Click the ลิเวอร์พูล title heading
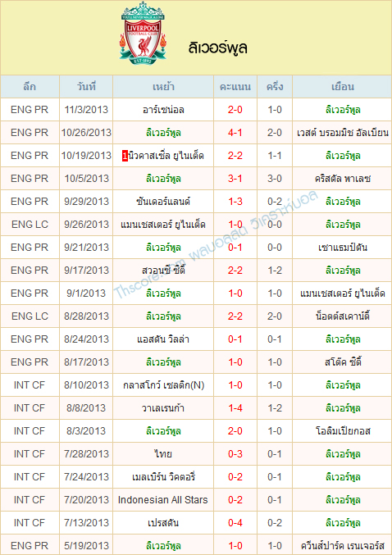 (x=218, y=48)
